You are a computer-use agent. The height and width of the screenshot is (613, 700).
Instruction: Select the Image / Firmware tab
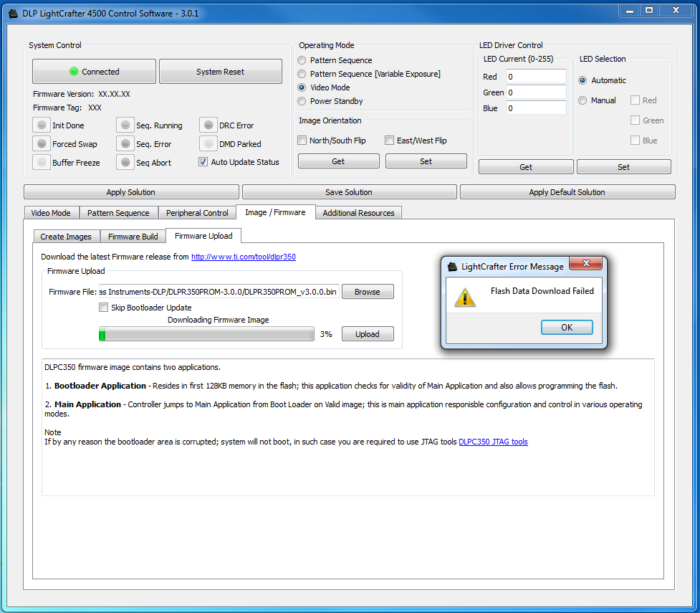click(275, 212)
